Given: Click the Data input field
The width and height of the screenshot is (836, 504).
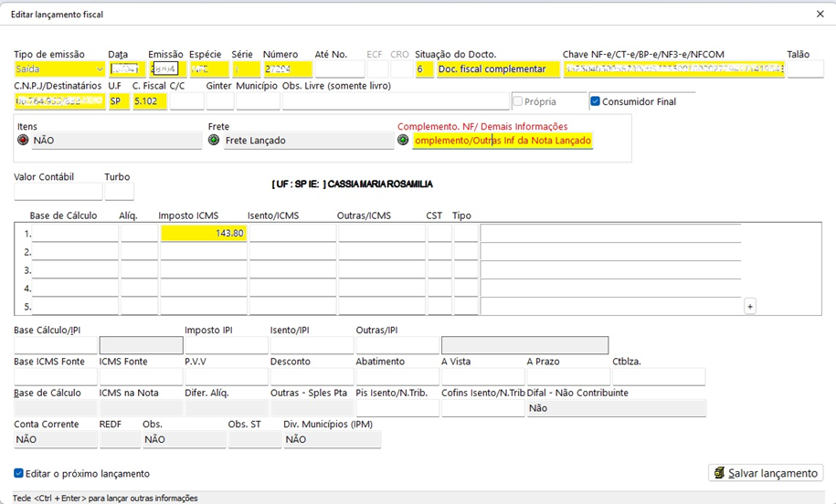Looking at the screenshot, I should coord(127,69).
